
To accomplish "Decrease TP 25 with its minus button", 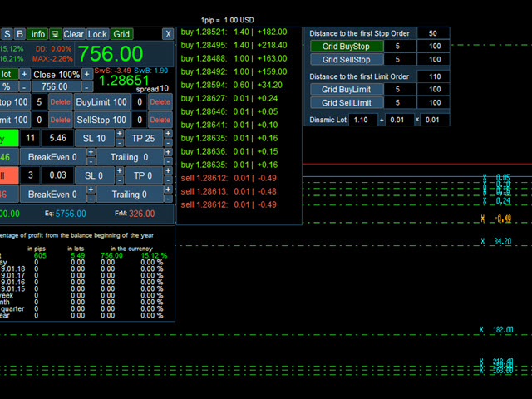I will pyautogui.click(x=168, y=143).
